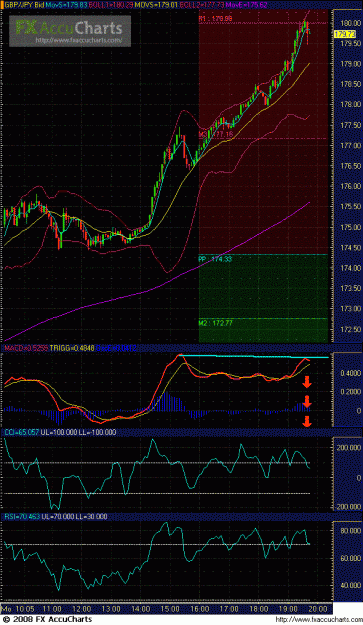
Task: Click the R1 : 179.98 resistance label
Action: 216,18
